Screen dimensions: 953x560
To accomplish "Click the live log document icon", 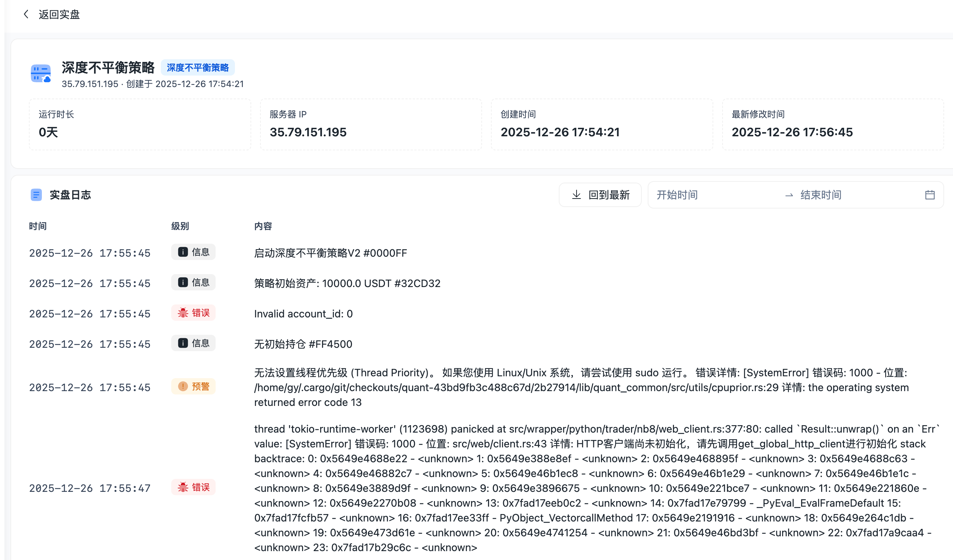I will click(36, 195).
